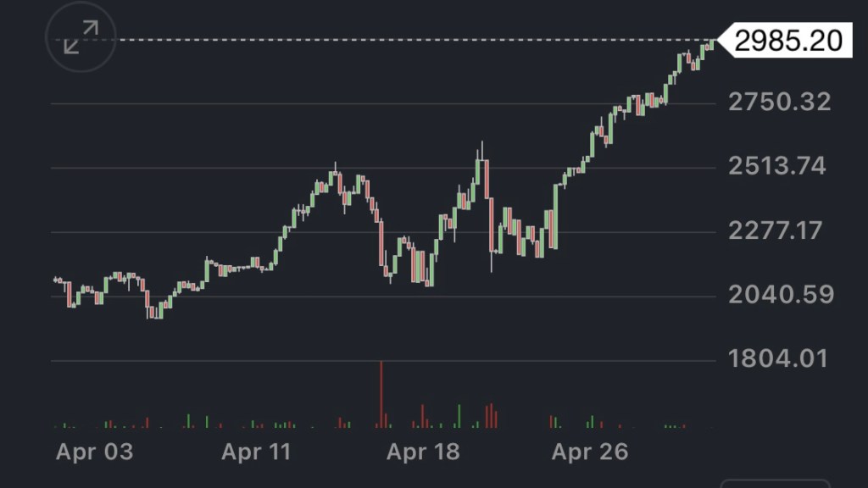Select the tall green candle before Apr 26
868x488 pixels.
pyautogui.click(x=556, y=216)
